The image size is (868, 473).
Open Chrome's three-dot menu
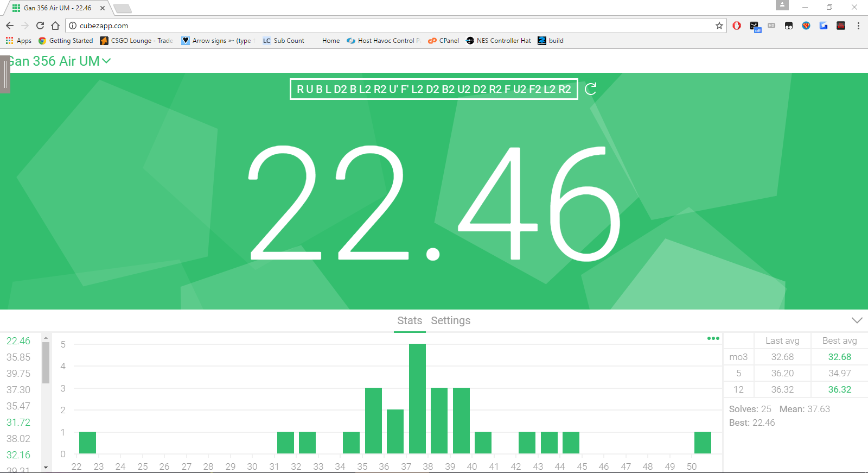pyautogui.click(x=858, y=26)
